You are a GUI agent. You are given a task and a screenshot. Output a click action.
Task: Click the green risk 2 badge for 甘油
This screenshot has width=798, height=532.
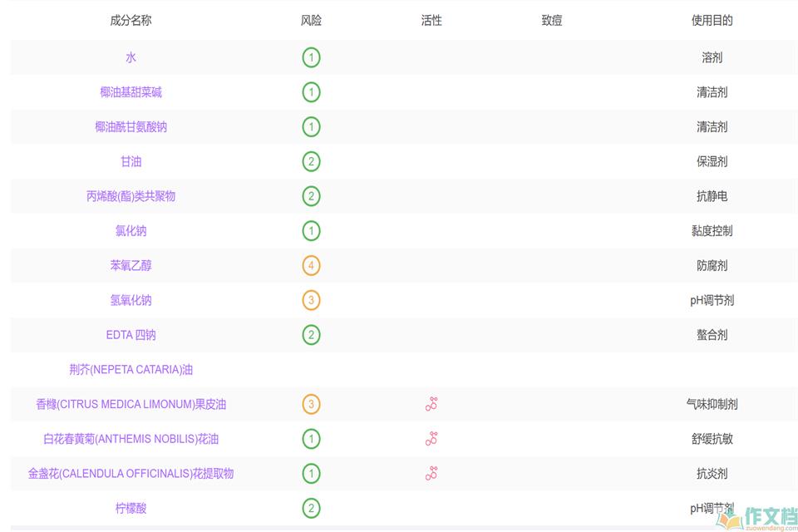pyautogui.click(x=311, y=161)
